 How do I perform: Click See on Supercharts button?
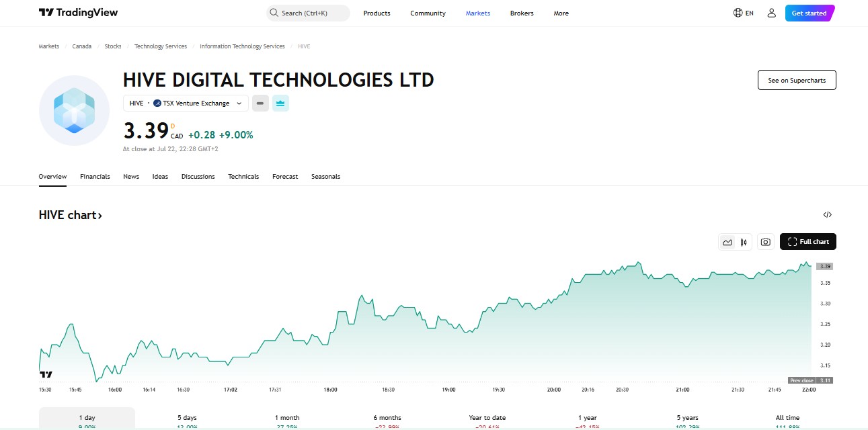click(x=797, y=80)
